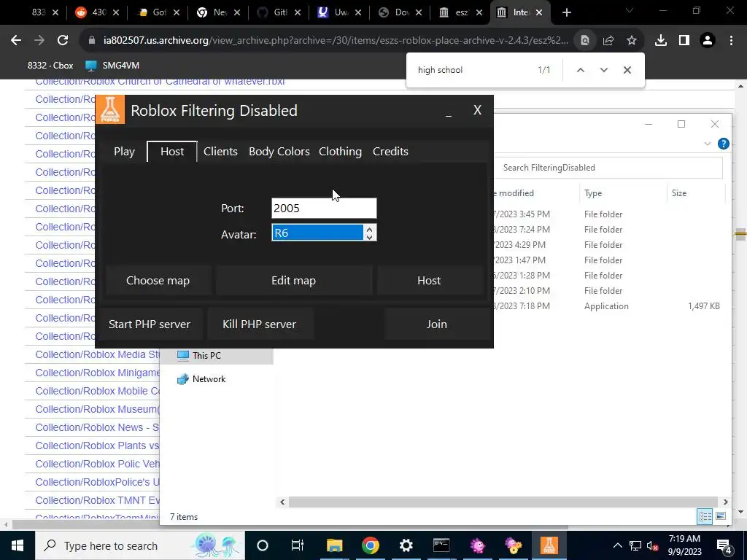
Task: Click Explorer horizontal scrollbar
Action: (503, 502)
